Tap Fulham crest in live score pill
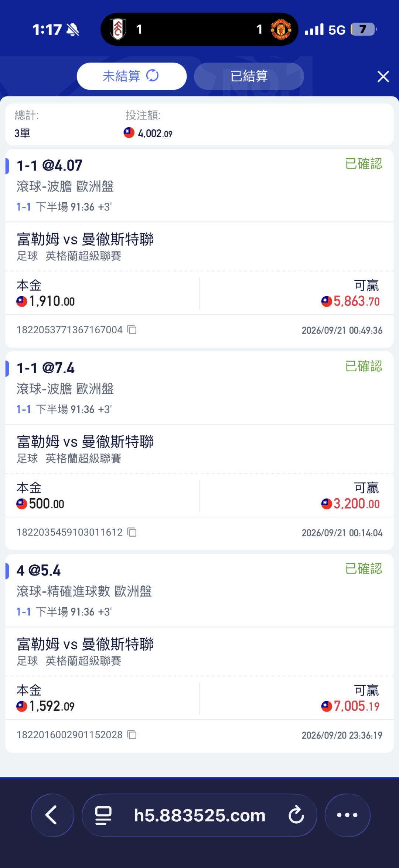 (x=118, y=29)
